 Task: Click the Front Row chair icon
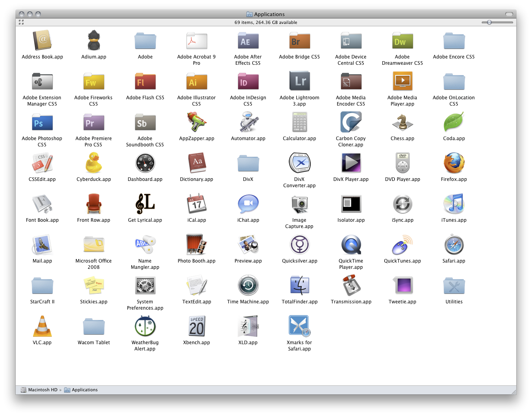(x=94, y=204)
